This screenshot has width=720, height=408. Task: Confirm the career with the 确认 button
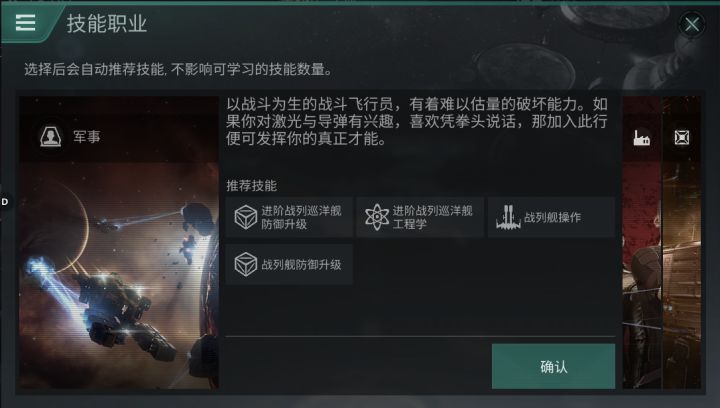553,366
